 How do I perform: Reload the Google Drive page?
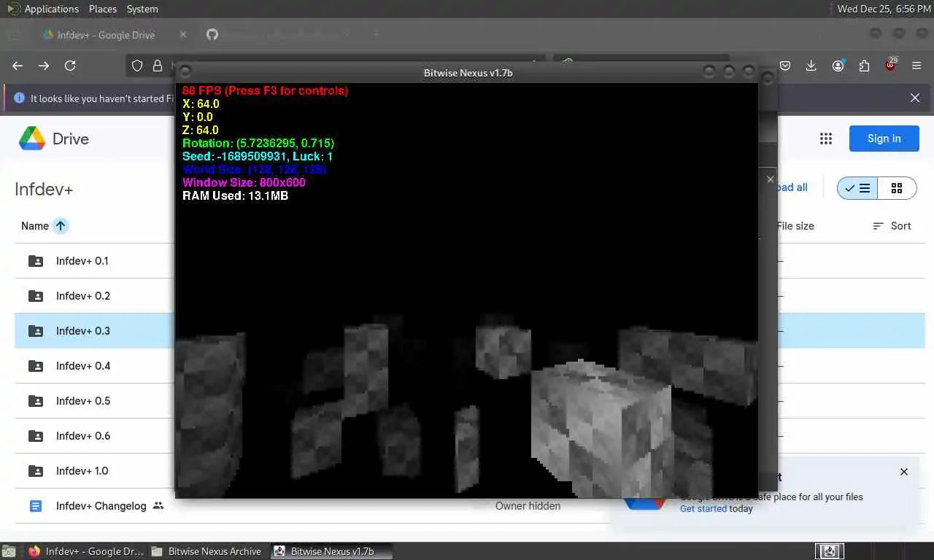pyautogui.click(x=70, y=66)
